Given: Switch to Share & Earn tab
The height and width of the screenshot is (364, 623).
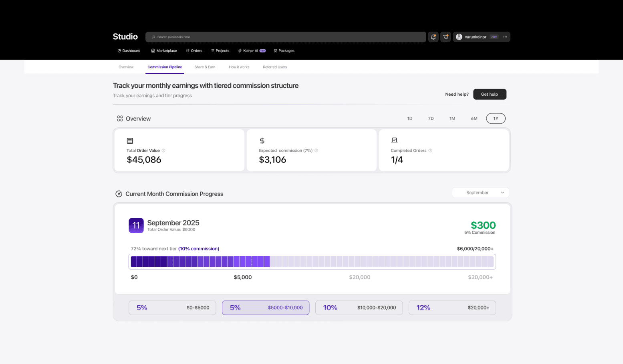Looking at the screenshot, I should tap(205, 67).
